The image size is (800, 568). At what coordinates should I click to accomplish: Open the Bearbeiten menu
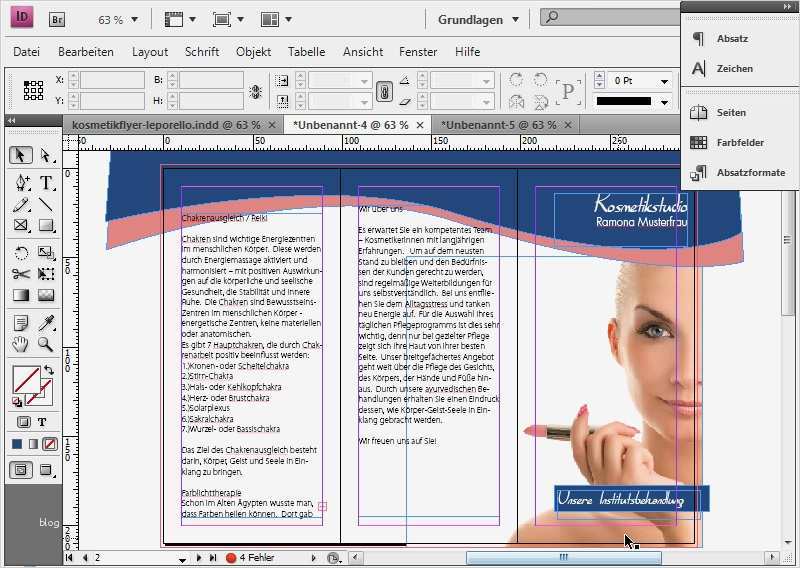[86, 52]
